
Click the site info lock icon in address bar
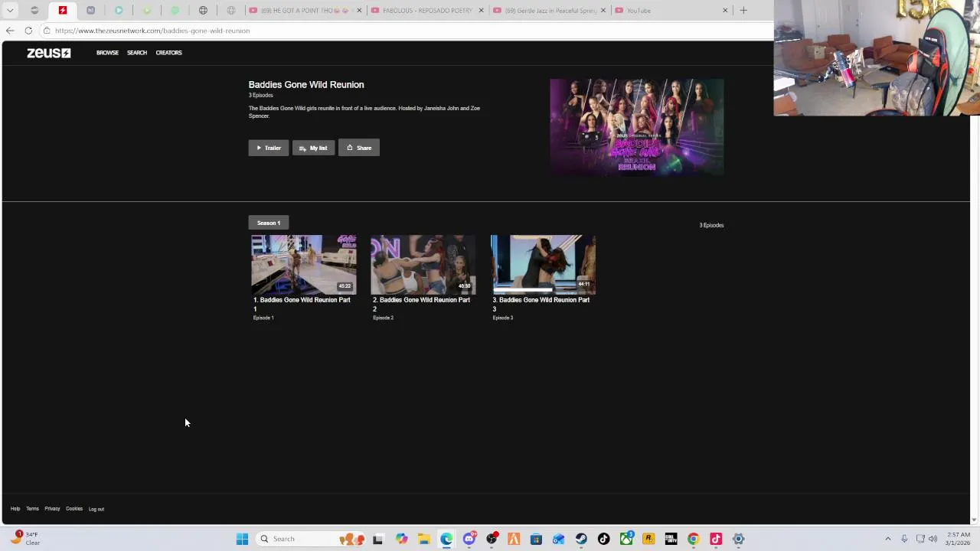(47, 31)
